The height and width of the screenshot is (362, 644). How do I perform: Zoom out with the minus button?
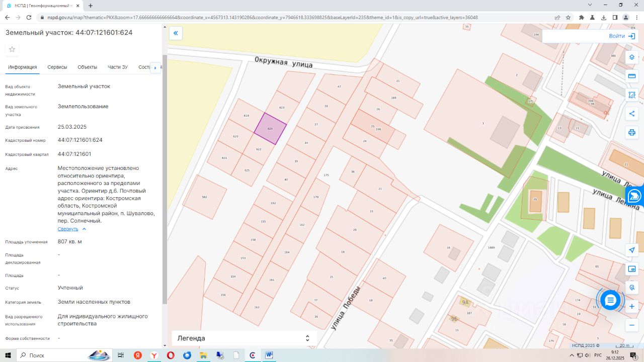coord(632,325)
